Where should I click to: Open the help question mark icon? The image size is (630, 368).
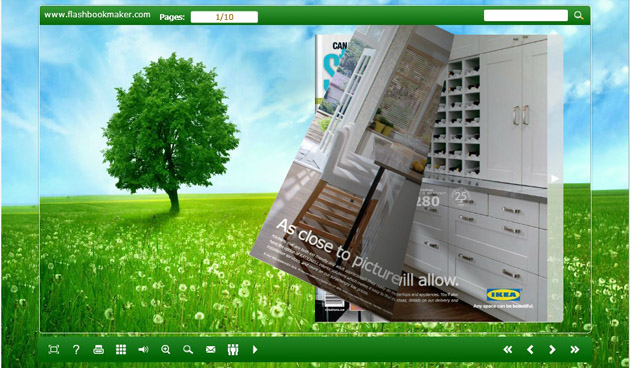(x=76, y=350)
